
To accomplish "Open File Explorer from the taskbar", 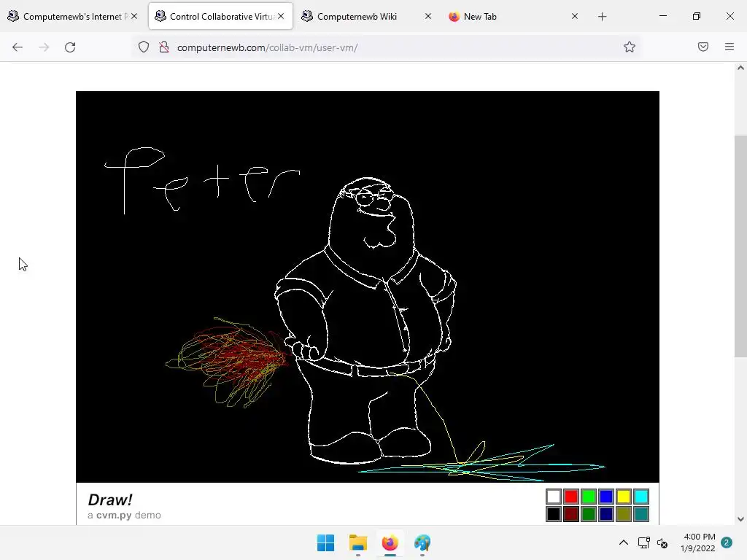I will [357, 542].
